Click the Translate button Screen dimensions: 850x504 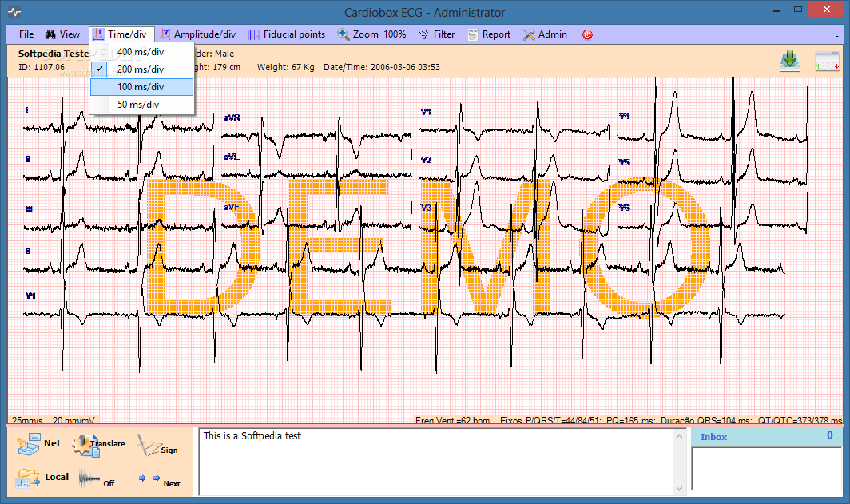pos(99,444)
